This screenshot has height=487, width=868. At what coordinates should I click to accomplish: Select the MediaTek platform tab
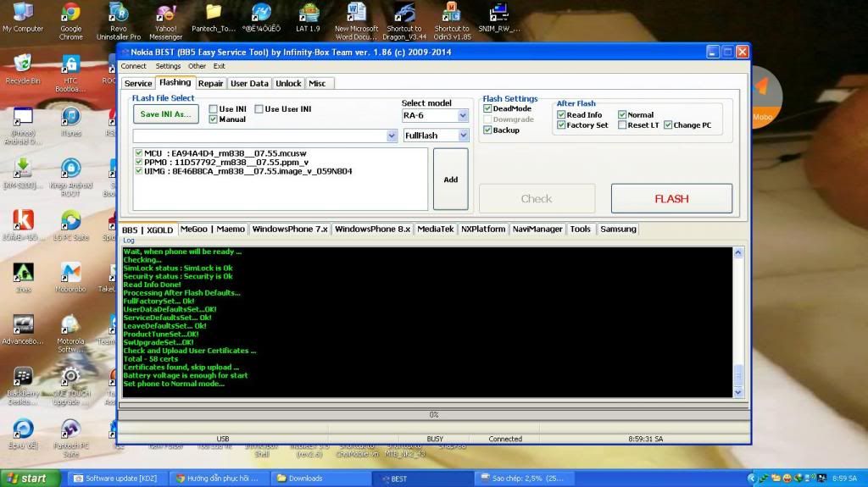pos(435,229)
